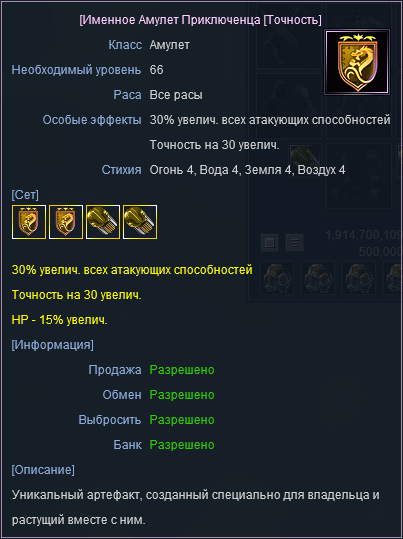Viewport: 403px width, 539px height.
Task: Click the [Информация] section header
Action: click(x=52, y=344)
